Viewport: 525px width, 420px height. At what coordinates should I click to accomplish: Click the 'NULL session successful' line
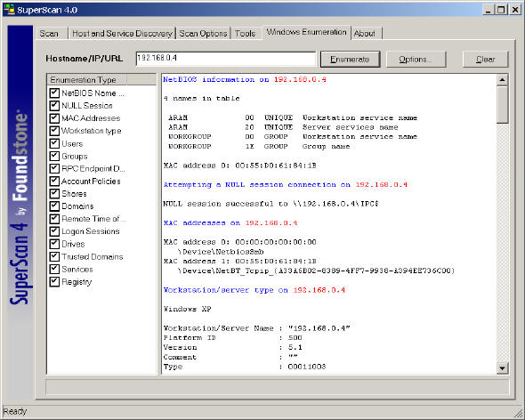click(x=271, y=204)
